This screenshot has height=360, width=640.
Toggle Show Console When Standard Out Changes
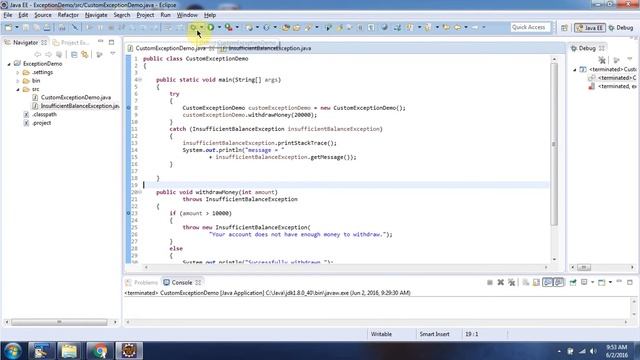click(x=547, y=282)
